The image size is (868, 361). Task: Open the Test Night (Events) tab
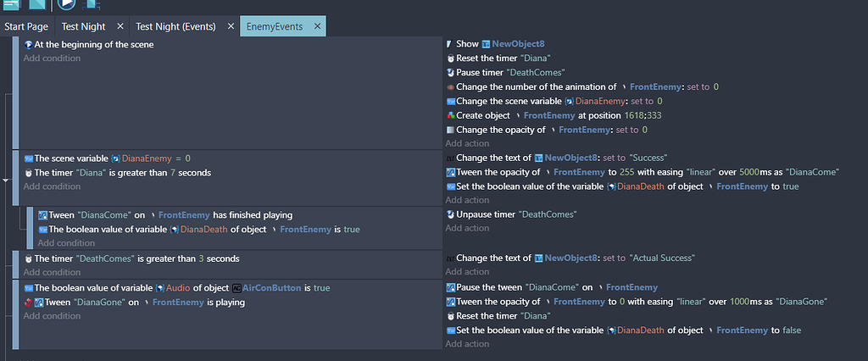(175, 27)
